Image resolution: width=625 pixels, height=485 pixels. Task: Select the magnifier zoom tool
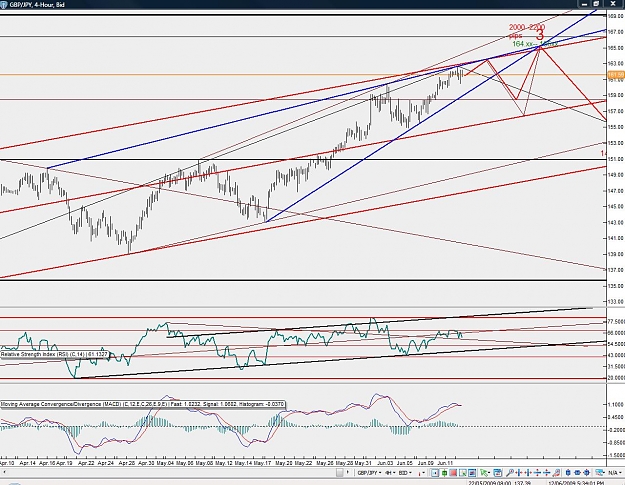(510, 473)
